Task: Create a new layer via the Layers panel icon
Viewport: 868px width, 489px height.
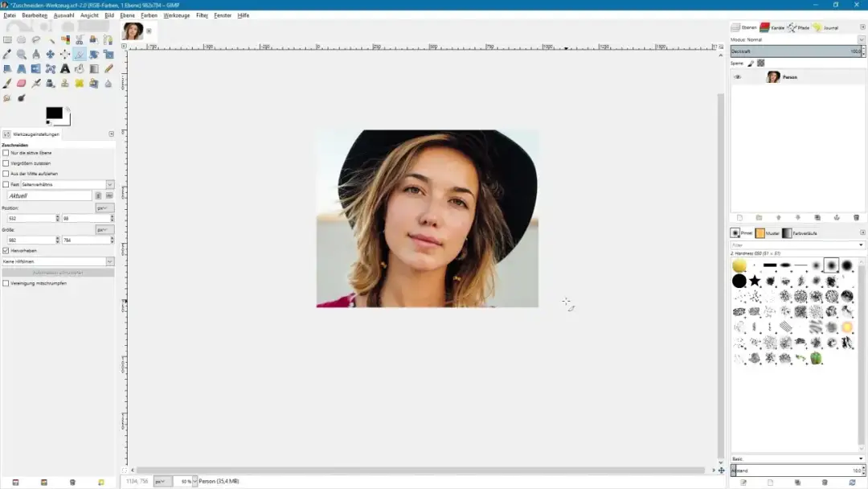Action: point(739,217)
